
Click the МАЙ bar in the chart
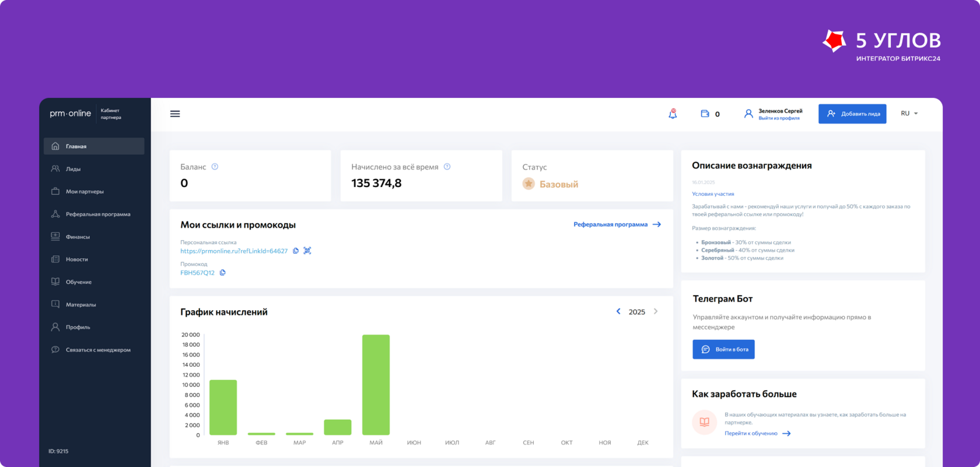pos(376,385)
